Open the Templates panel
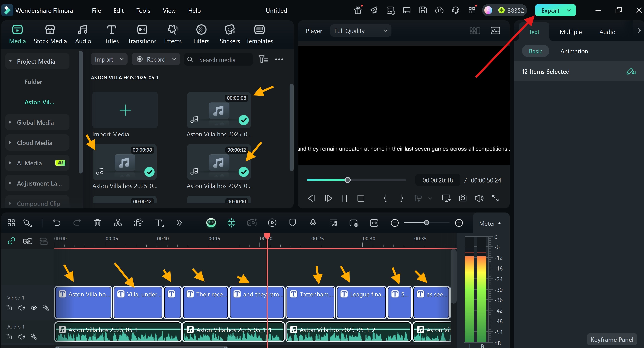 tap(260, 35)
